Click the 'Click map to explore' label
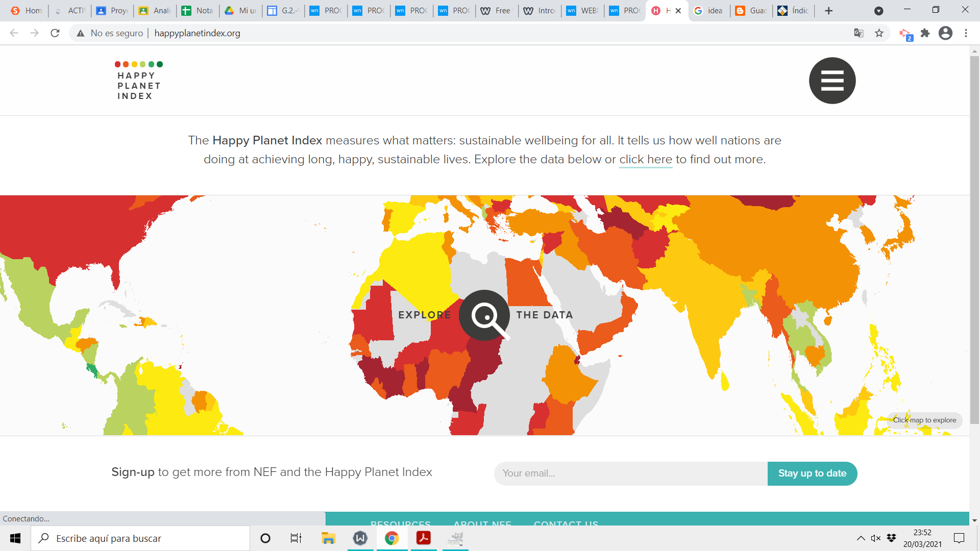The height and width of the screenshot is (551, 980). click(924, 420)
